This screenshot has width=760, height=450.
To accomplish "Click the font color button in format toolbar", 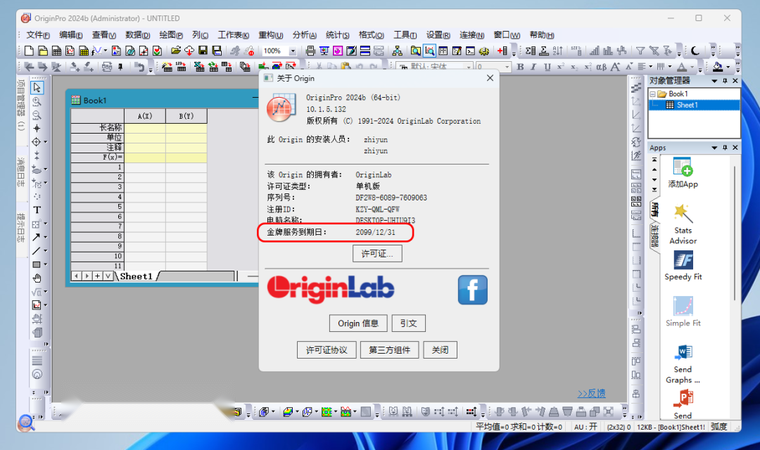I will (682, 67).
